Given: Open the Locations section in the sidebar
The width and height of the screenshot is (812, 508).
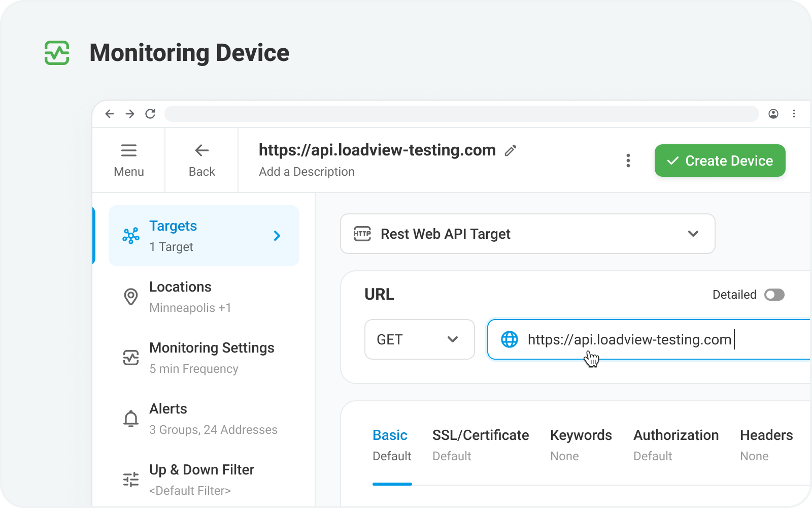Looking at the screenshot, I should click(x=204, y=297).
